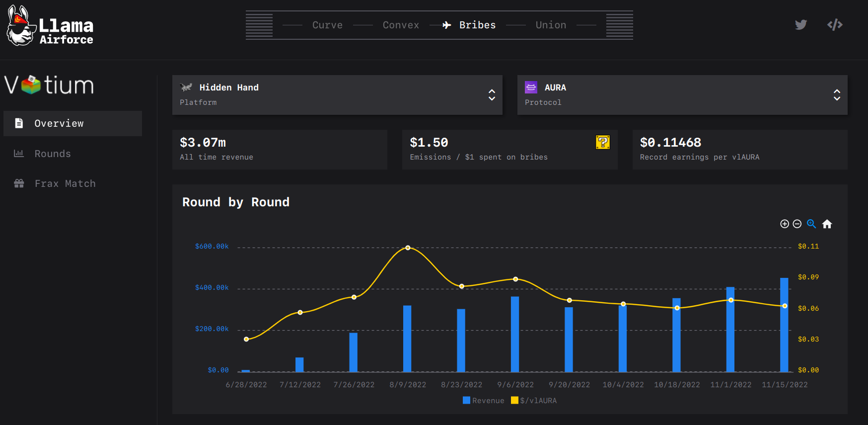This screenshot has height=425, width=868.
Task: Open the AURA protocol dropdown
Action: pos(682,95)
